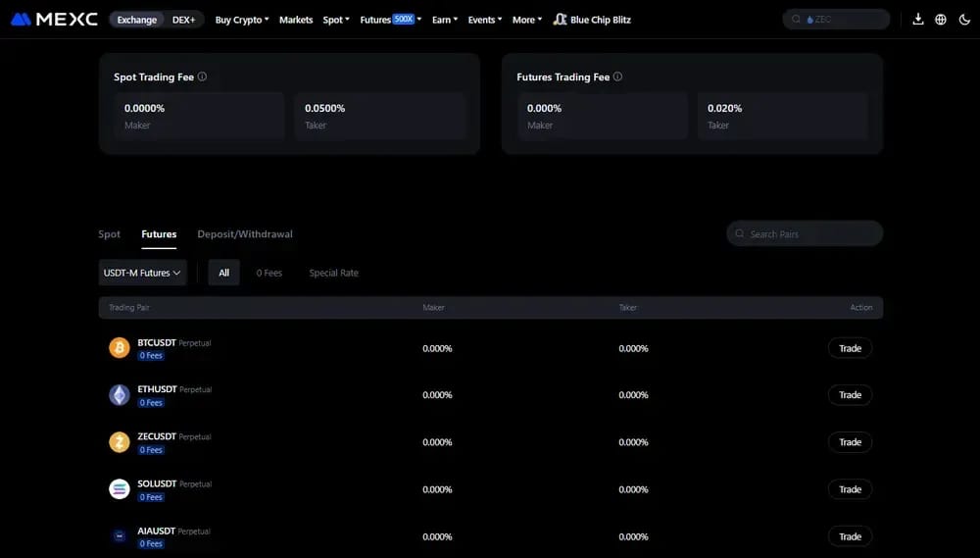Filter by 0 Fees
980x558 pixels.
269,273
